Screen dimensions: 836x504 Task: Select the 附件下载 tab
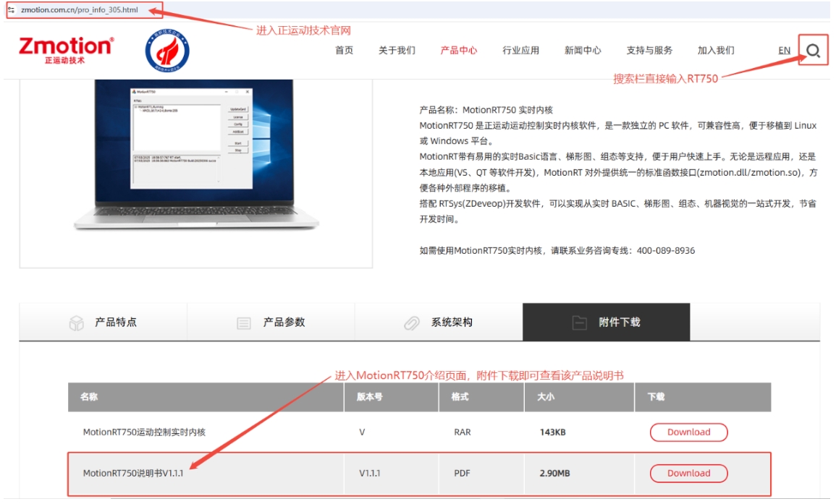[x=607, y=322]
